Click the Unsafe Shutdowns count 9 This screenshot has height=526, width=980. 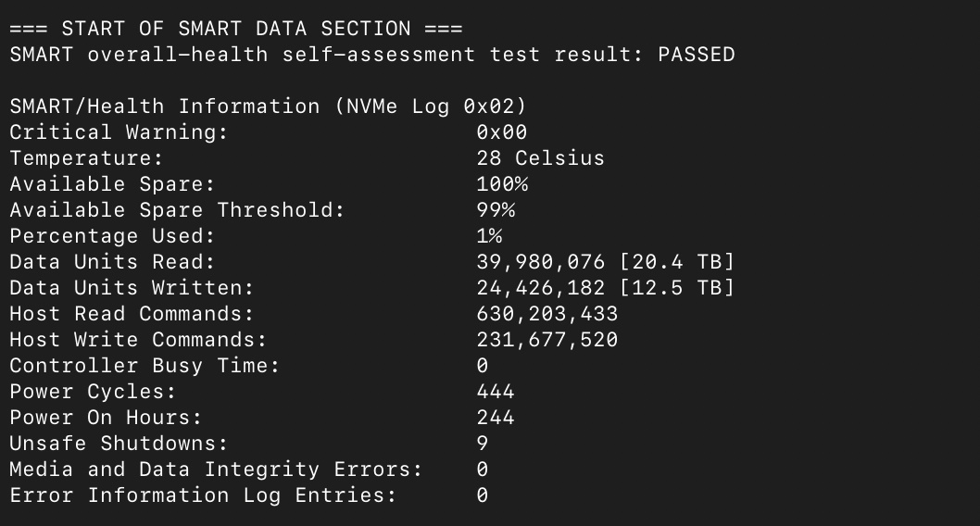483,444
